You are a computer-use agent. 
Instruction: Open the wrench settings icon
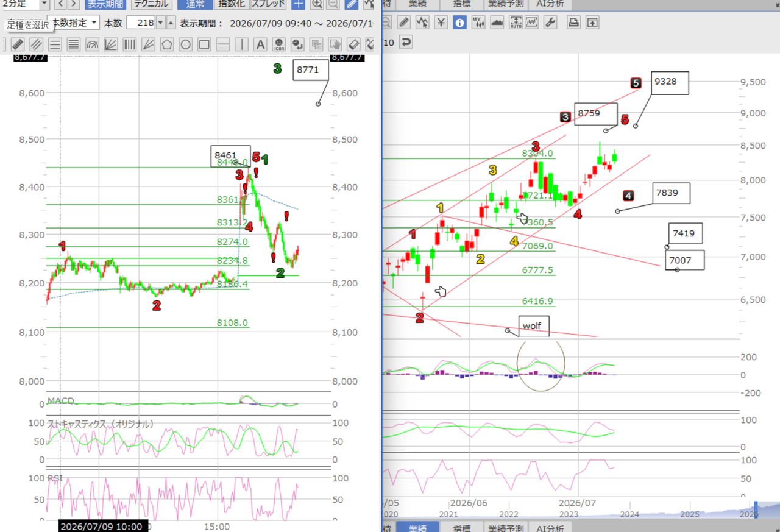pyautogui.click(x=550, y=23)
